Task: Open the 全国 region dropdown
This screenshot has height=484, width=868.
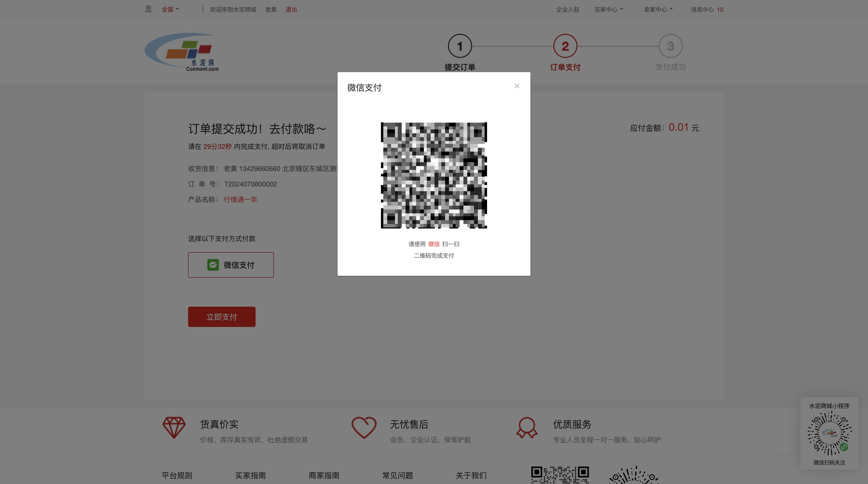Action: pos(170,9)
